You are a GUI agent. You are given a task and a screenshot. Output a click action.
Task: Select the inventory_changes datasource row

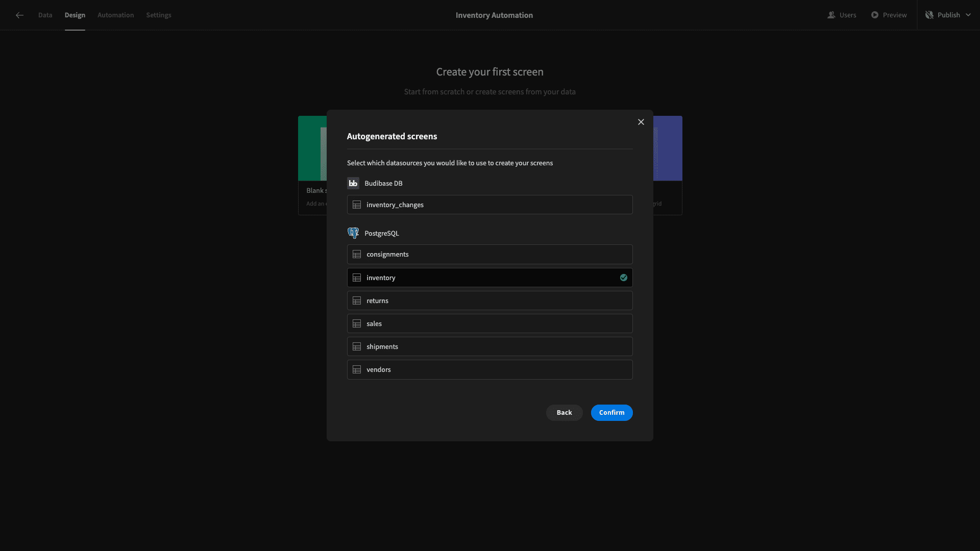[x=490, y=205]
